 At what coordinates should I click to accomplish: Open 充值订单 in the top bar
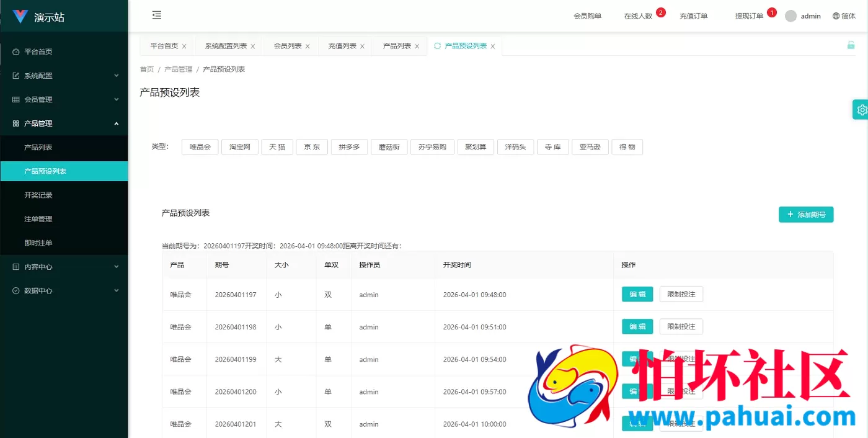[693, 16]
